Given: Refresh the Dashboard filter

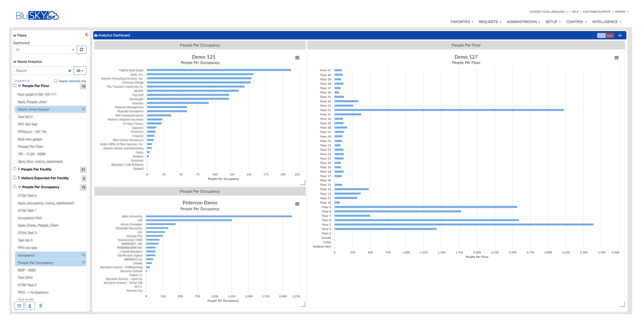Looking at the screenshot, I should click(x=81, y=50).
